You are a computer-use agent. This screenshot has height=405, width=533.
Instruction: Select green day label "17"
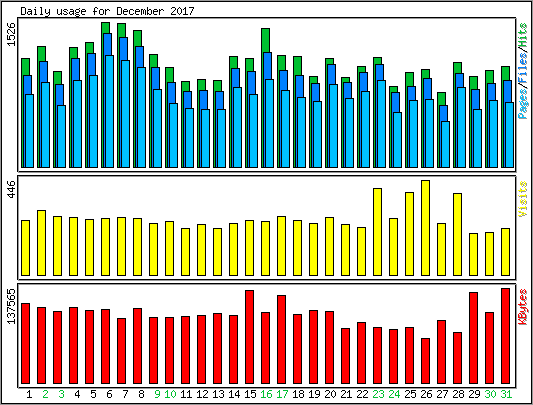pos(282,394)
